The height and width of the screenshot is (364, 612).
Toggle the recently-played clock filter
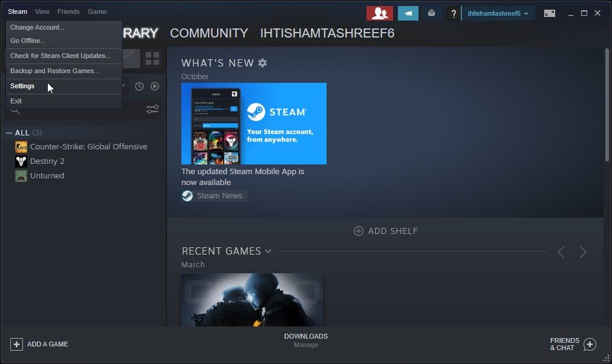pos(139,86)
